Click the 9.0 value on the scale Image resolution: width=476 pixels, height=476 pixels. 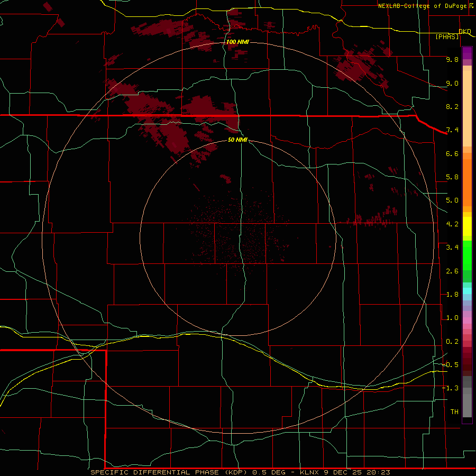pyautogui.click(x=452, y=83)
